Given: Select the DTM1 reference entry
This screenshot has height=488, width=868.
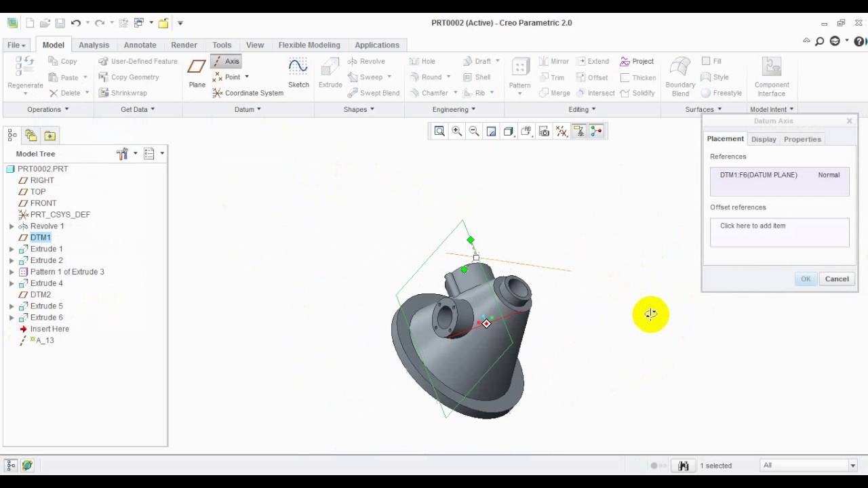Looking at the screenshot, I should click(780, 175).
